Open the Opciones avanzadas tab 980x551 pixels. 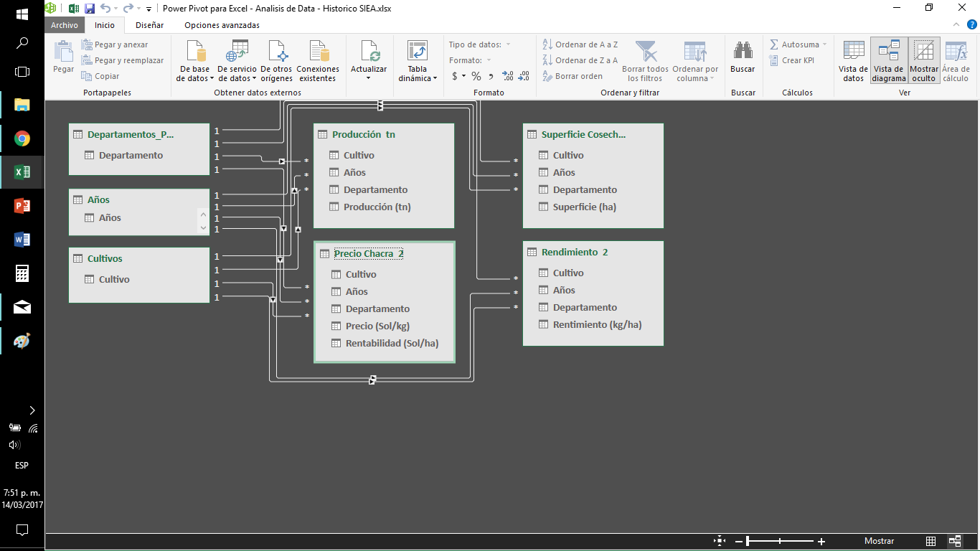(x=222, y=25)
